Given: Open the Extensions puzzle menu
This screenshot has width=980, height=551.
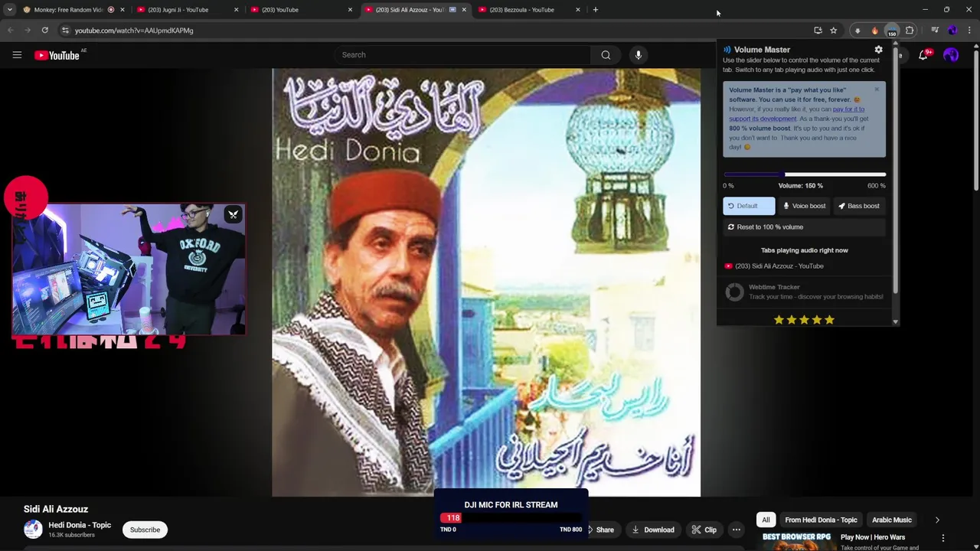Looking at the screenshot, I should point(910,31).
